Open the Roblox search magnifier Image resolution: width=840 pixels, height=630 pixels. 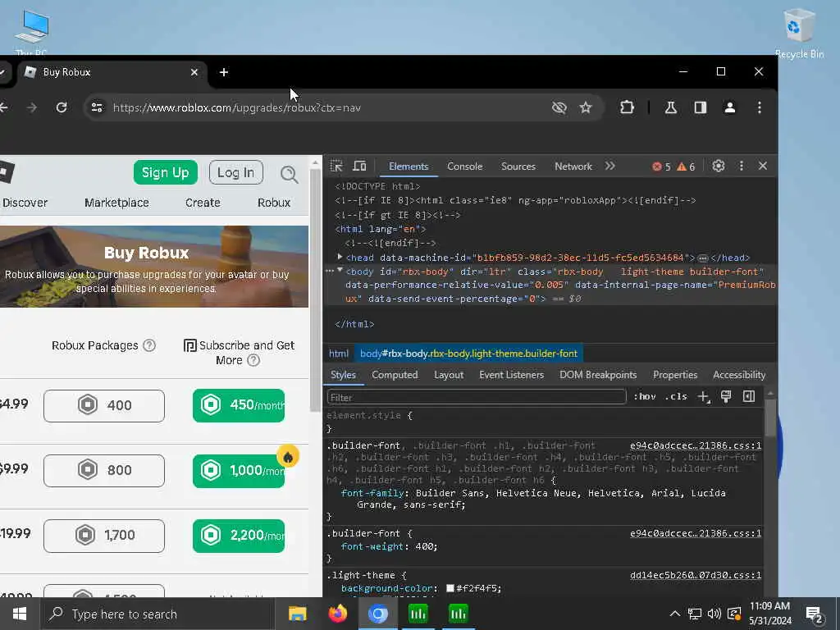click(x=289, y=174)
